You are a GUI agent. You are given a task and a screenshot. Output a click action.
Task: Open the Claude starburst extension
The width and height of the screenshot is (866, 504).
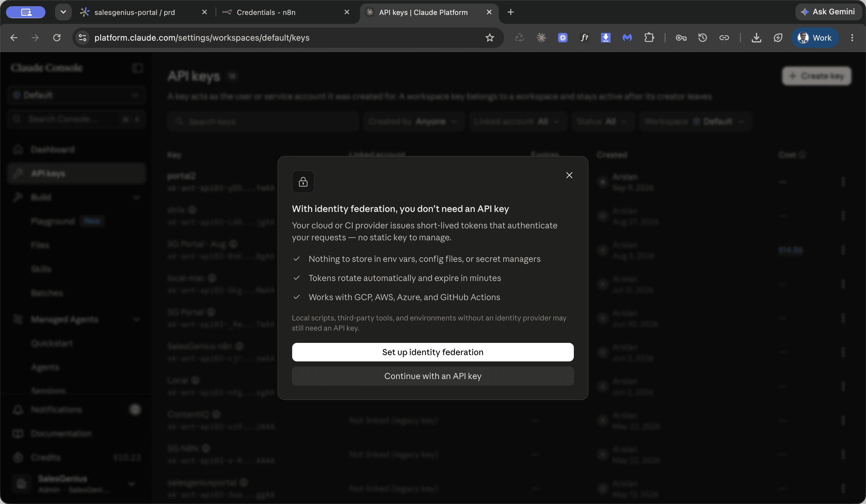[x=541, y=38]
